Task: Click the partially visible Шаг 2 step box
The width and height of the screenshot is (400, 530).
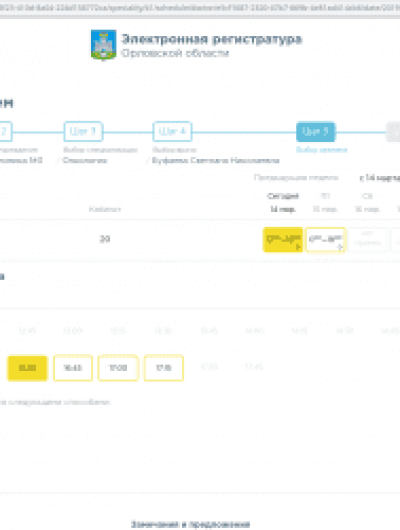Action: point(5,131)
